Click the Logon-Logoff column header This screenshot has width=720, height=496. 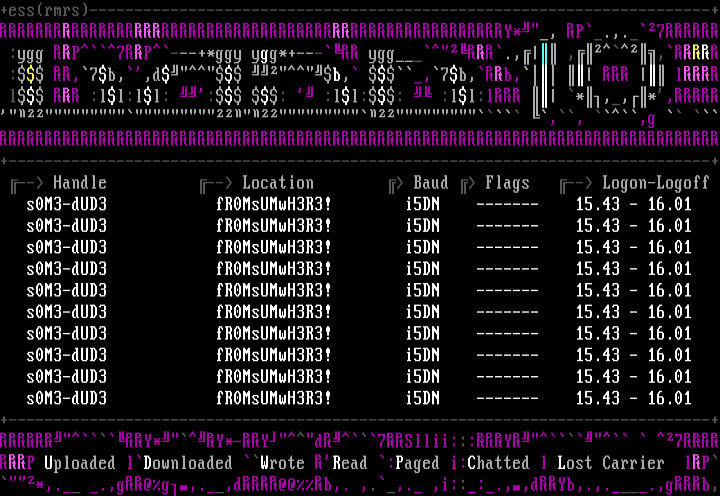coord(656,183)
